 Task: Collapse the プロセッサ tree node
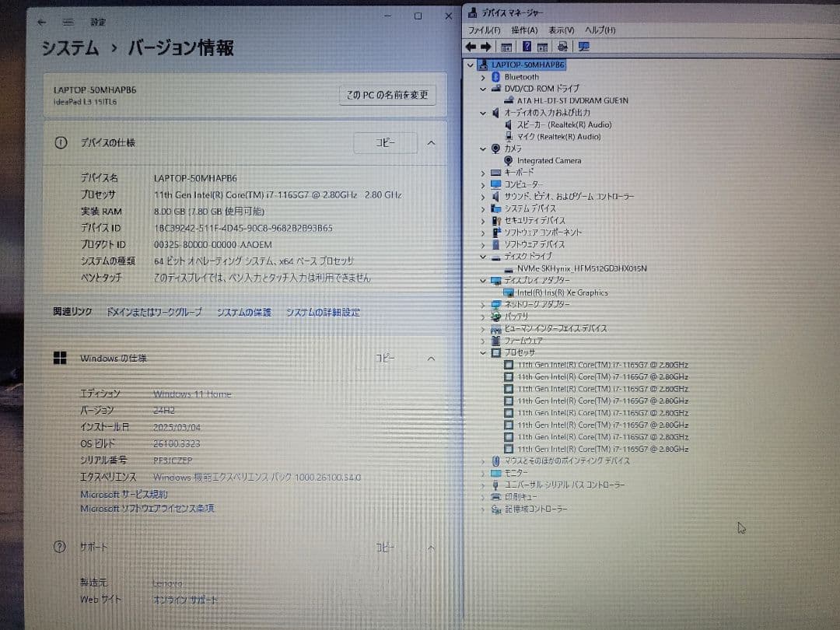[x=483, y=352]
